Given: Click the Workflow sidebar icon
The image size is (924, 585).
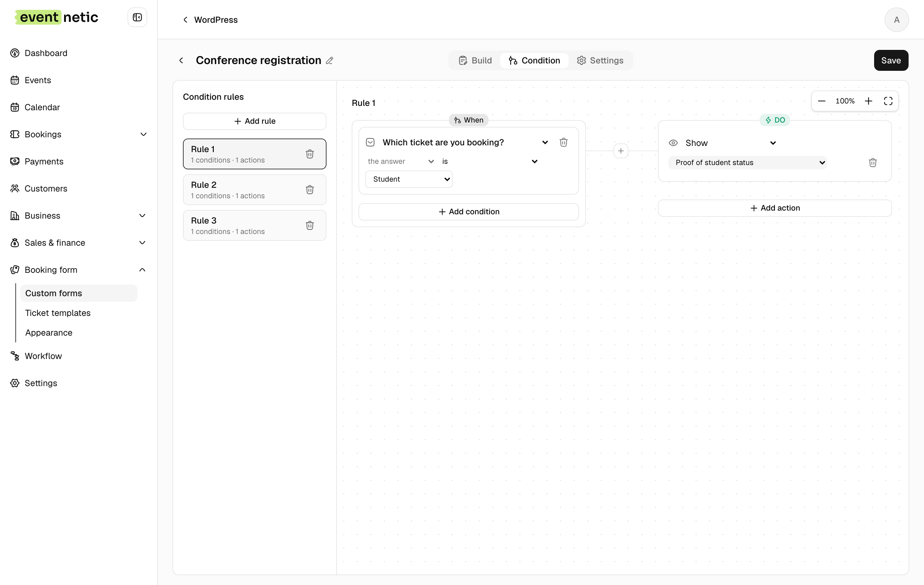Looking at the screenshot, I should point(14,356).
